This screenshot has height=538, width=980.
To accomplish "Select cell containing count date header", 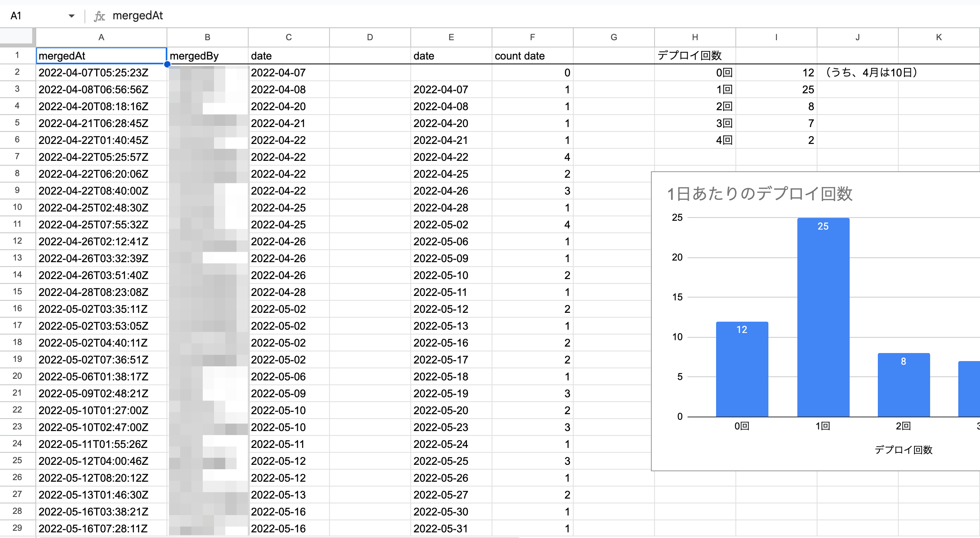I will [532, 56].
